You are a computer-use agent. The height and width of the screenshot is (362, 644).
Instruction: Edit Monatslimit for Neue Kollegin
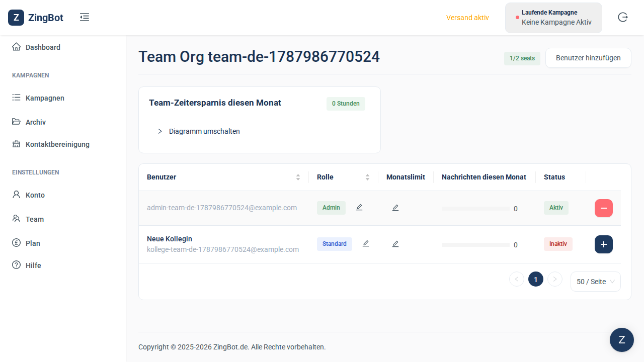(x=395, y=244)
